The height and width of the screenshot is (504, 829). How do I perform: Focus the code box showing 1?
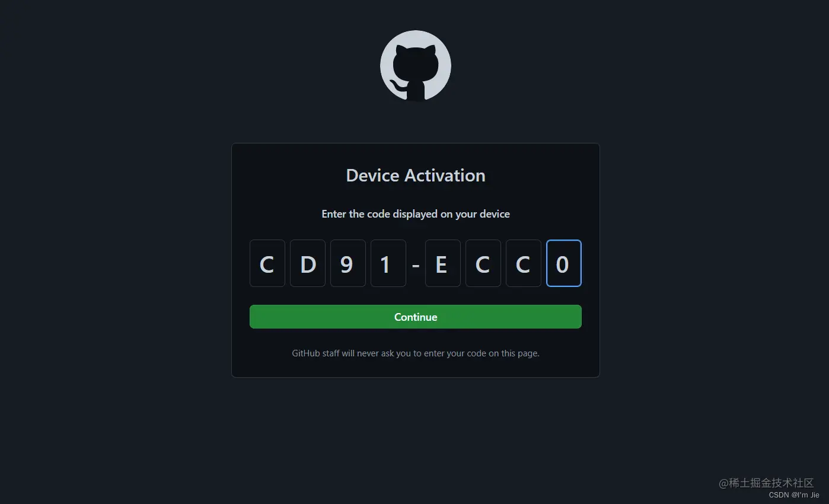388,263
